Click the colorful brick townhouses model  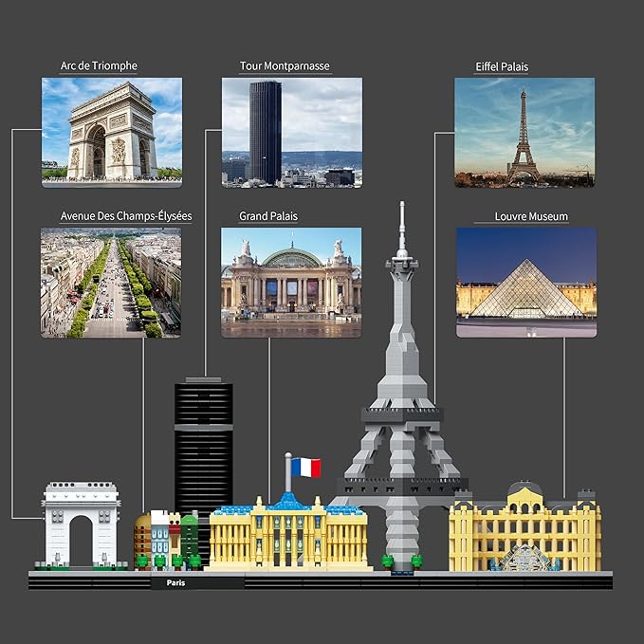point(166,540)
